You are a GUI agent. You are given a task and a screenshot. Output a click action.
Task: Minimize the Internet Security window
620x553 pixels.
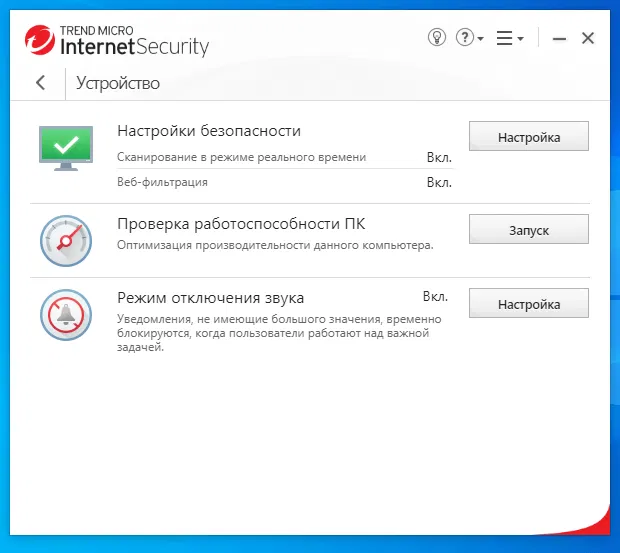[x=559, y=38]
